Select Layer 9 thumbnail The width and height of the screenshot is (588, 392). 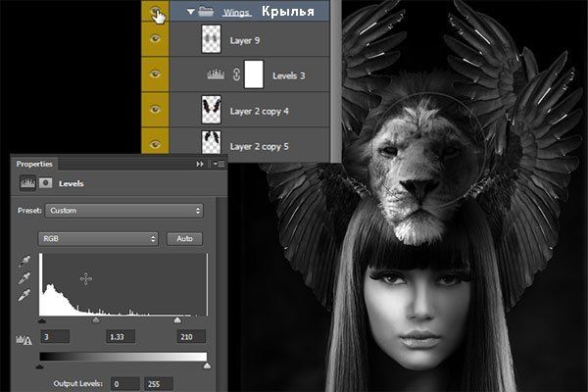tap(211, 39)
